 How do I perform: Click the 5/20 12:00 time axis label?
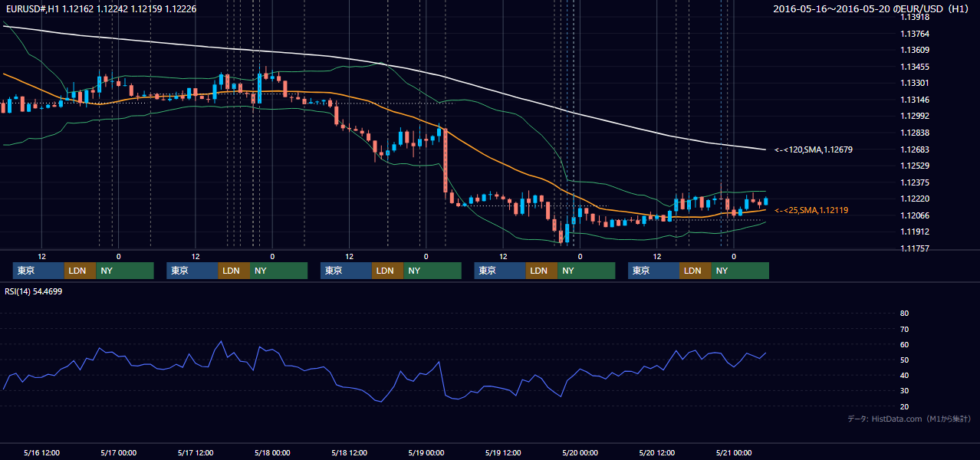[x=657, y=452]
